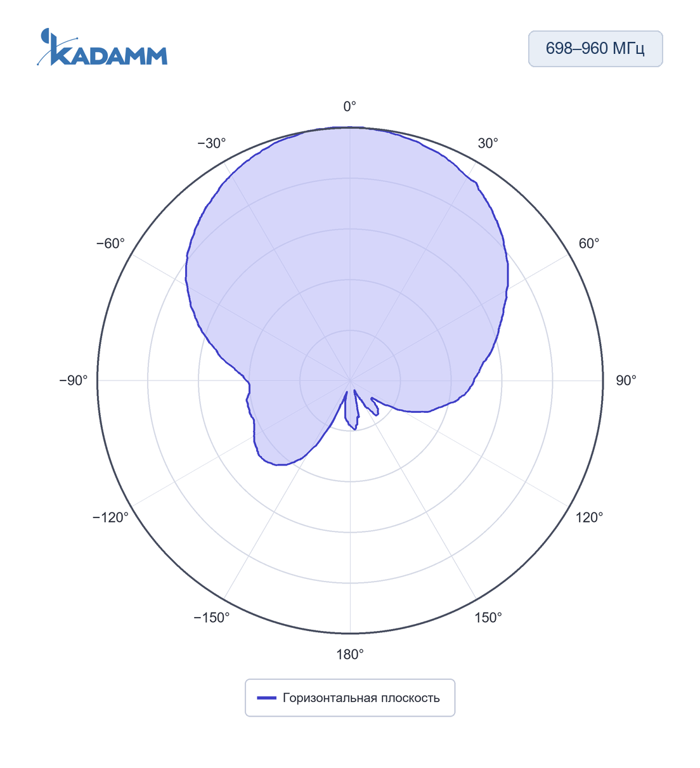Screen dimensions: 700x768
Task: Click the 90° angle label
Action: click(626, 381)
